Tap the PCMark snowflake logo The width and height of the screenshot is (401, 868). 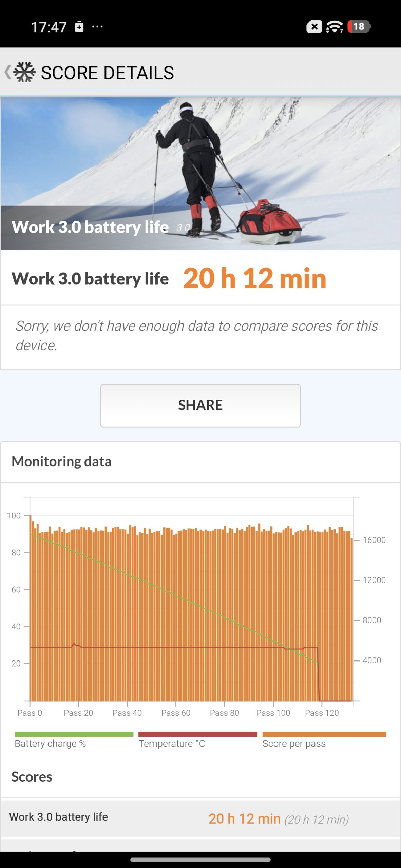24,72
